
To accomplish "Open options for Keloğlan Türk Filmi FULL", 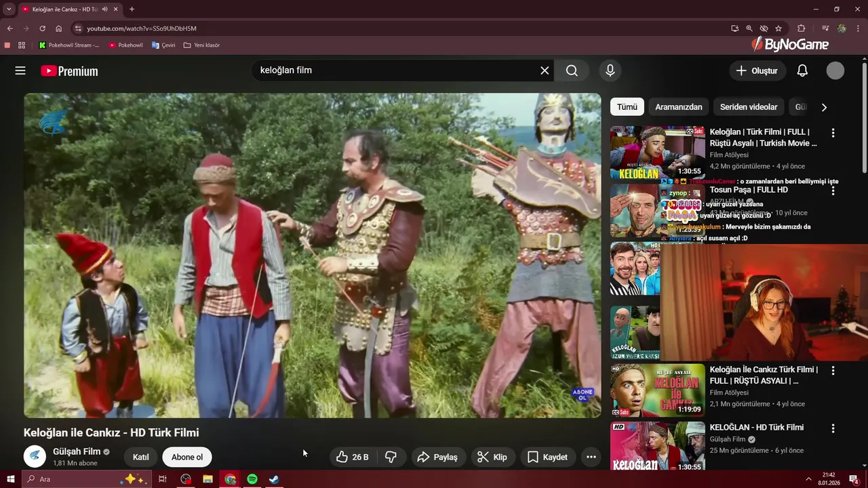I will coord(833,133).
